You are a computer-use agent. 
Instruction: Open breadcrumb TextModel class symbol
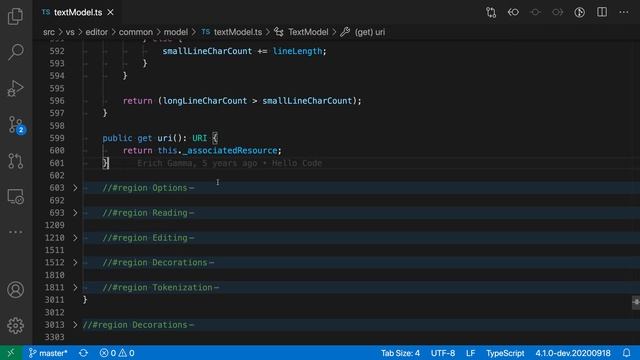(301, 32)
